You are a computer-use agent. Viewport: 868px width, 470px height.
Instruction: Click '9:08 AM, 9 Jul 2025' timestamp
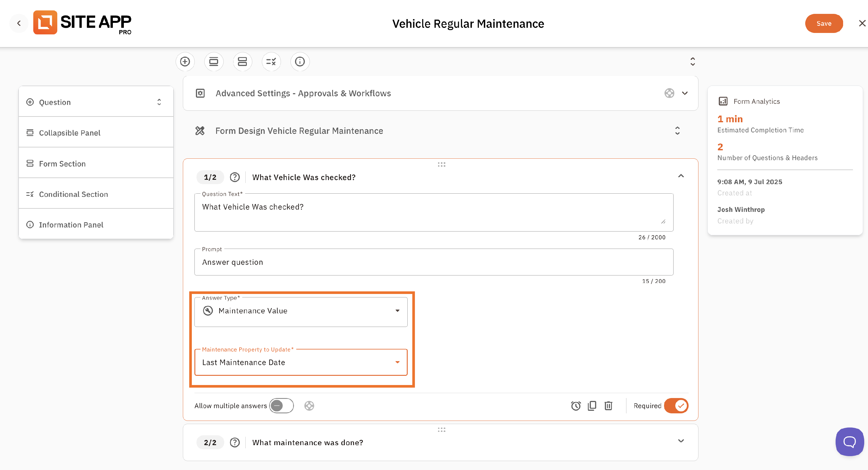click(749, 182)
